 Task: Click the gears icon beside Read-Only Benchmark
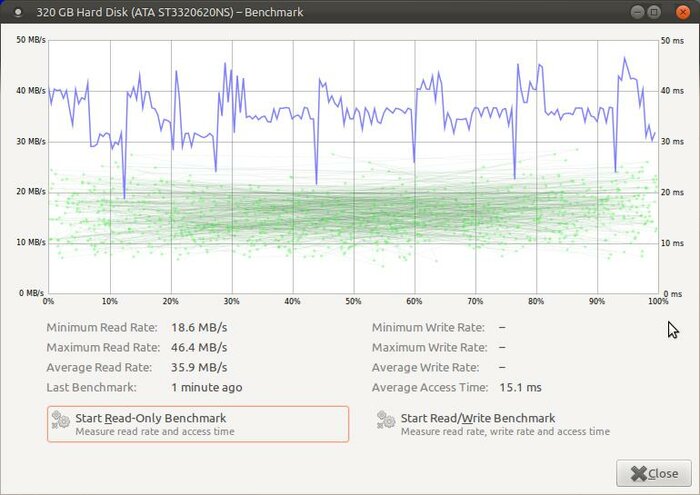click(x=60, y=420)
